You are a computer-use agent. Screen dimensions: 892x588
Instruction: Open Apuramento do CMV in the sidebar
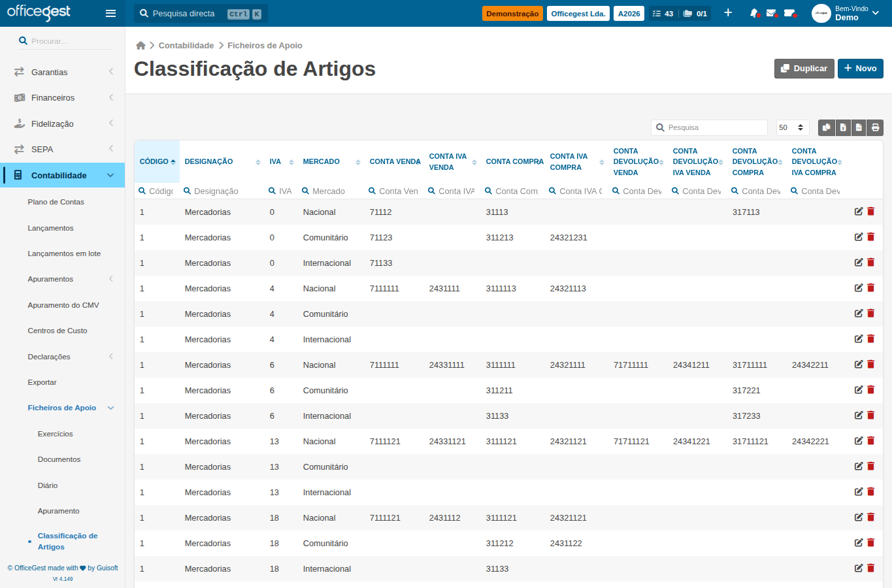pos(63,305)
